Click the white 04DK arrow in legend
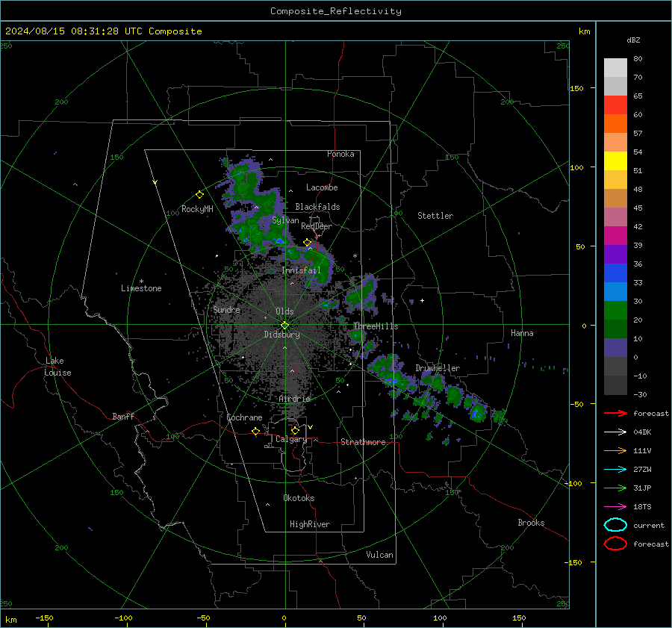Viewport: 672px width, 628px height. pyautogui.click(x=615, y=432)
